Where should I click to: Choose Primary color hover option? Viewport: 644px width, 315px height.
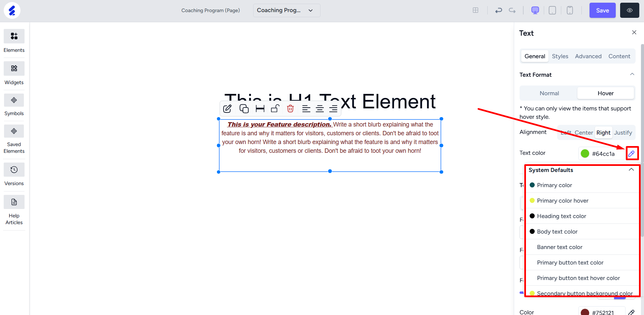tap(582, 201)
